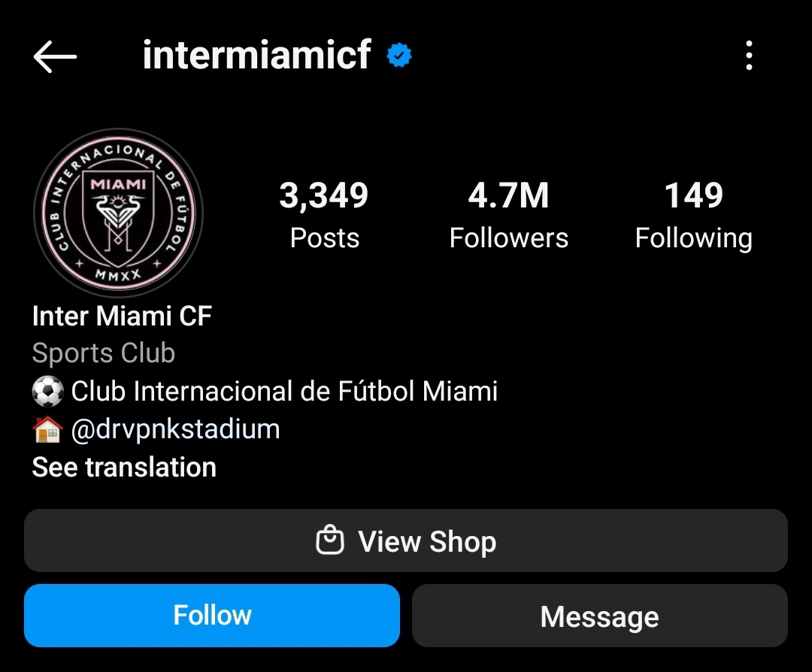Open the View Shop button

tap(406, 540)
